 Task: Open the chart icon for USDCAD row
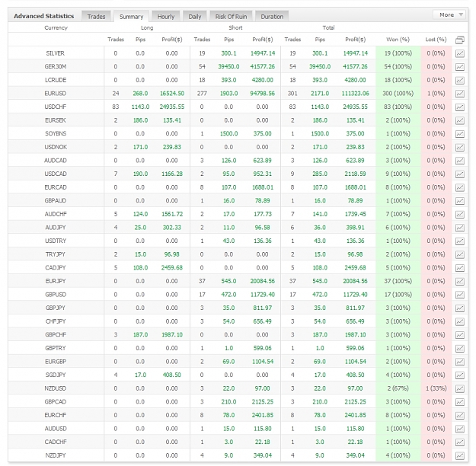coord(459,174)
